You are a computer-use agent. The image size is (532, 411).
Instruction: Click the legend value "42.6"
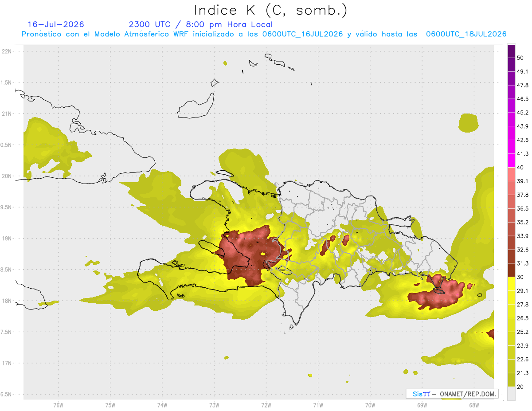click(523, 140)
